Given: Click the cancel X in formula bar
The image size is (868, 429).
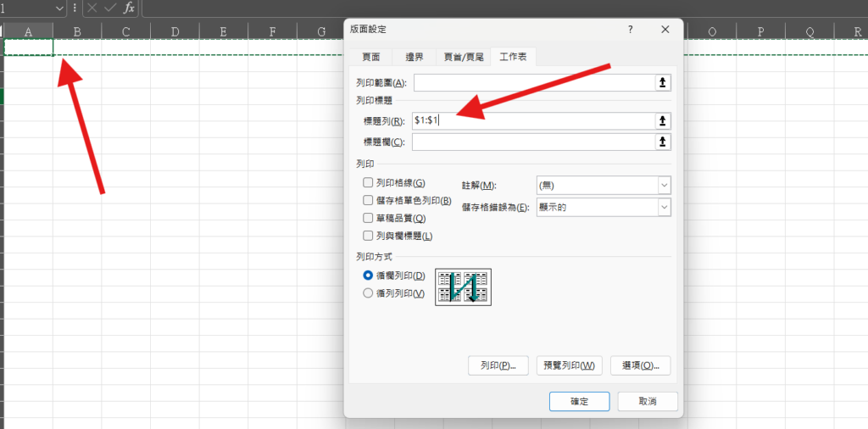Looking at the screenshot, I should click(92, 8).
